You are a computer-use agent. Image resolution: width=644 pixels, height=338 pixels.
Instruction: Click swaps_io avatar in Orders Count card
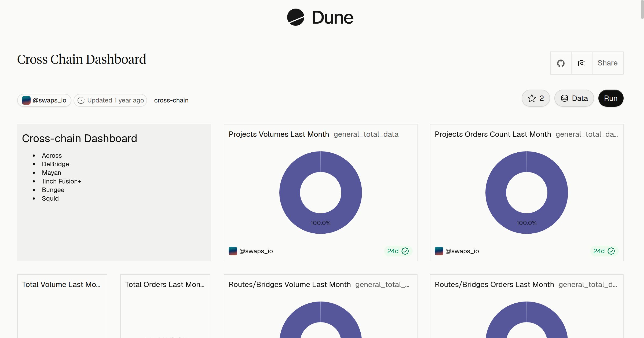point(439,251)
